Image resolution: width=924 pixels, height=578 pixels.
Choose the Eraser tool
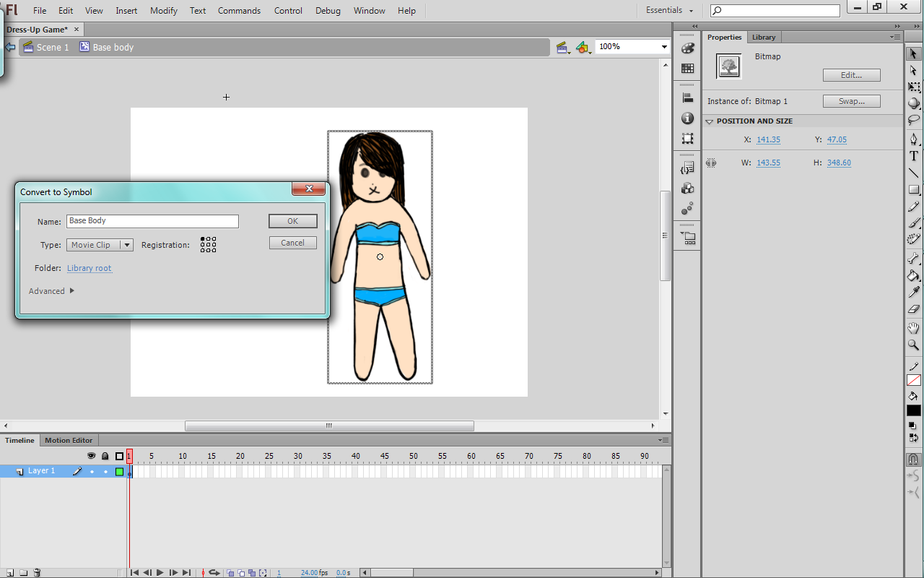(914, 309)
